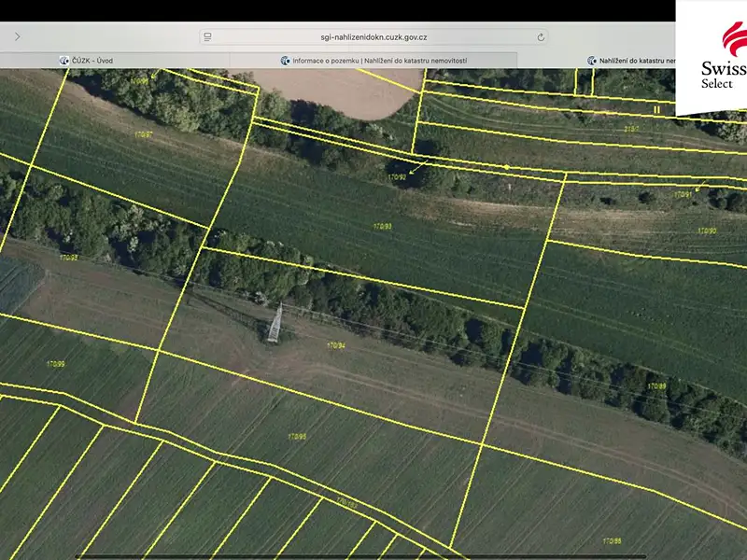Click the yellow pause marker on the map
The image size is (747, 560).
click(x=657, y=109)
